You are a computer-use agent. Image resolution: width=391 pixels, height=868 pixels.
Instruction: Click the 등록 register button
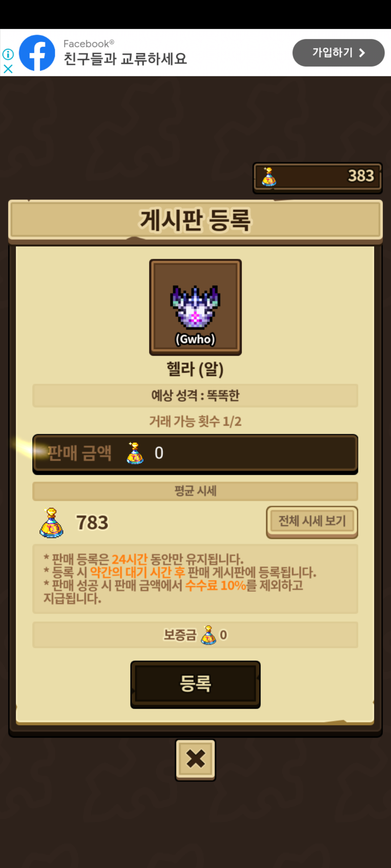[195, 684]
